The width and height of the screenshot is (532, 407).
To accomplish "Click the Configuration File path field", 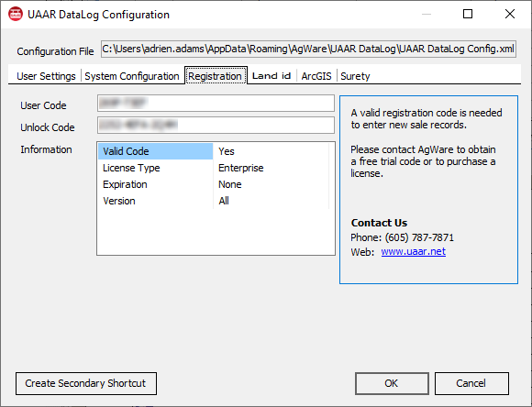I will 308,49.
